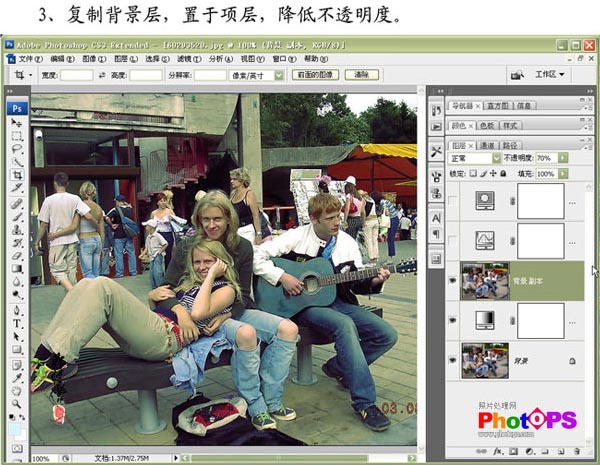
Task: Toggle Quick Mask mode
Action: pos(16,448)
